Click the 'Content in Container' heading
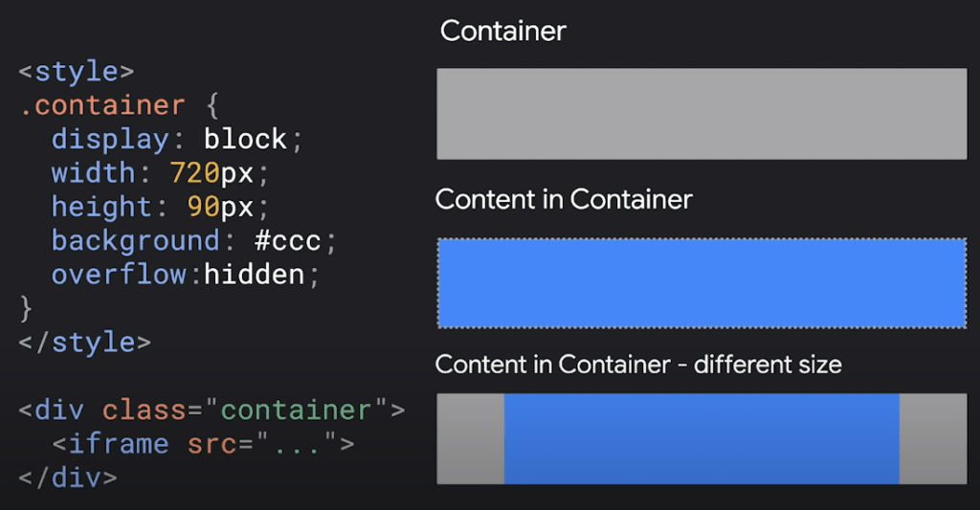Screen dimensions: 980x510 click(564, 199)
